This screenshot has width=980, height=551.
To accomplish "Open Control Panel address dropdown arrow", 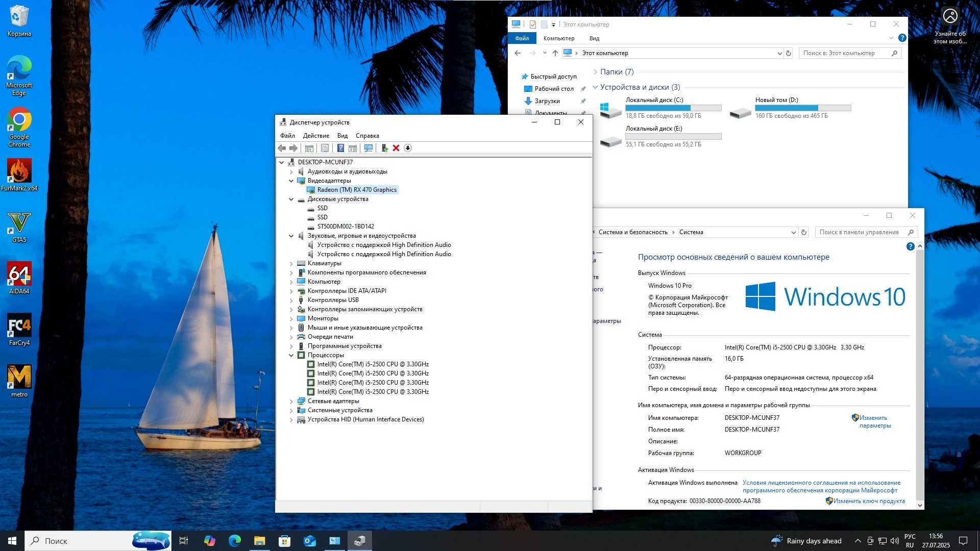I will [793, 232].
